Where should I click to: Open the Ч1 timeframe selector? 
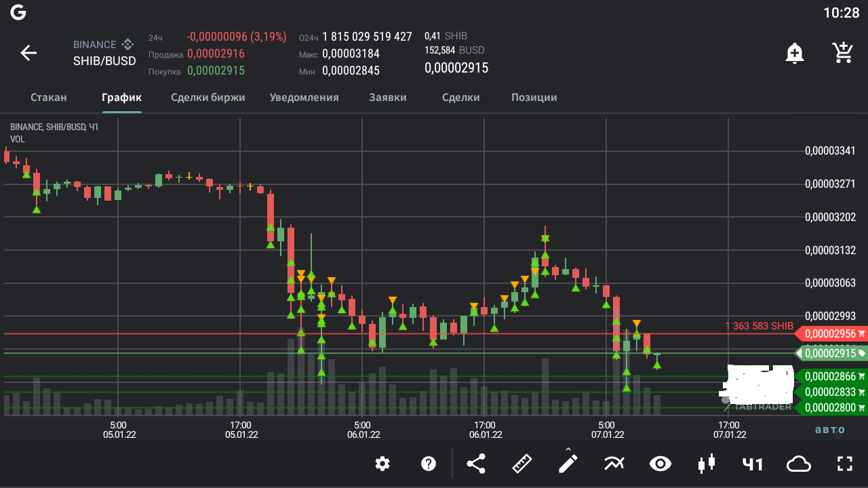point(753,464)
